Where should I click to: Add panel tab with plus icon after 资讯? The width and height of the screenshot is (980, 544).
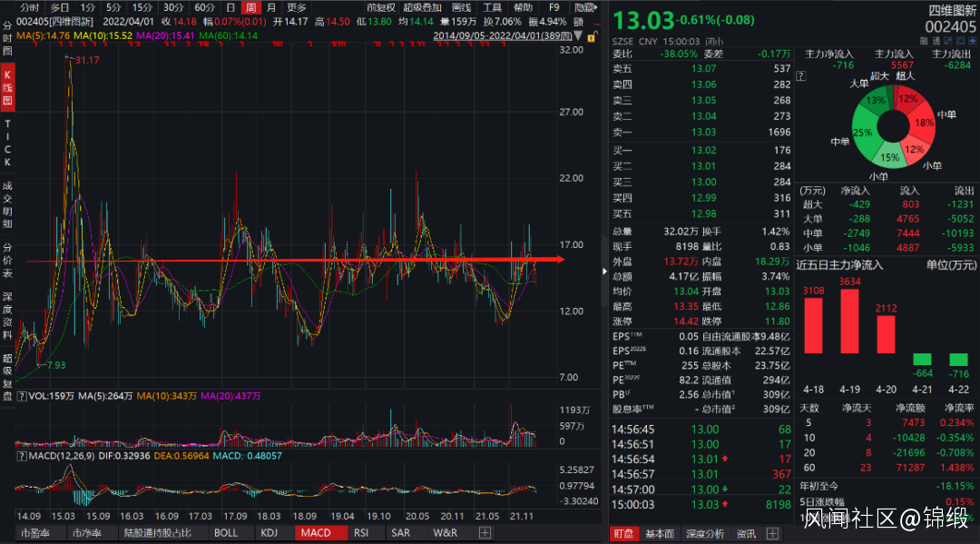(x=772, y=533)
